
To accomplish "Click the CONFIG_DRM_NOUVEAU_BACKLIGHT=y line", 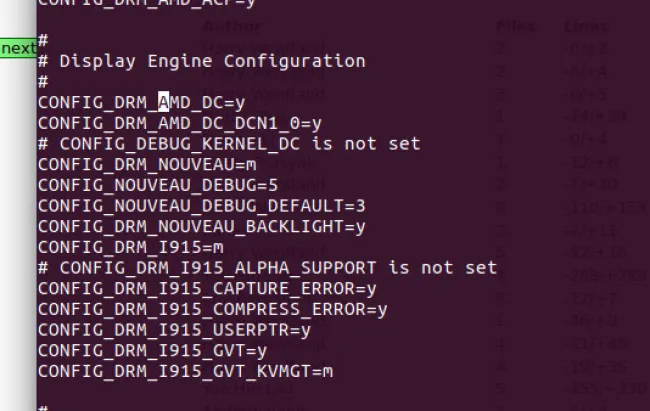I will click(202, 226).
